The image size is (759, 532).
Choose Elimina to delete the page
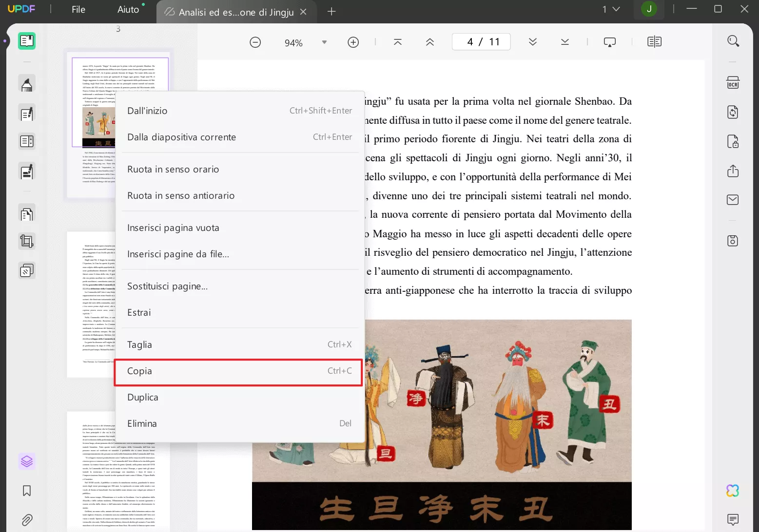click(x=240, y=423)
